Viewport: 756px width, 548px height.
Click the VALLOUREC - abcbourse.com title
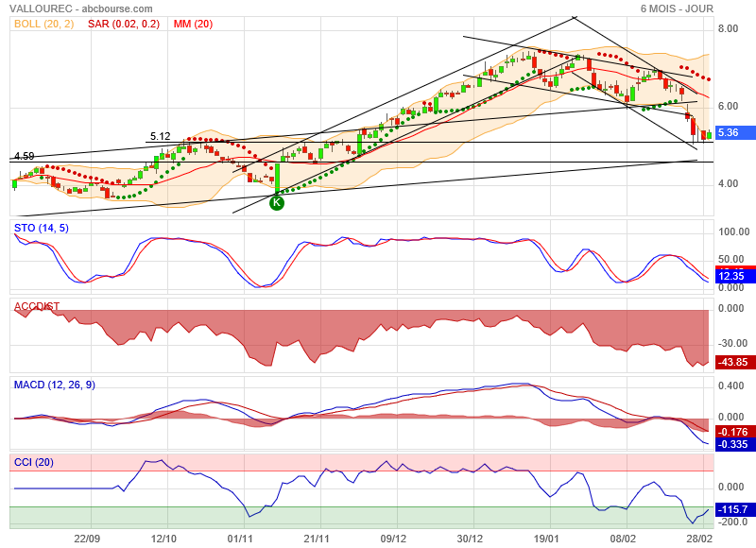click(x=81, y=9)
